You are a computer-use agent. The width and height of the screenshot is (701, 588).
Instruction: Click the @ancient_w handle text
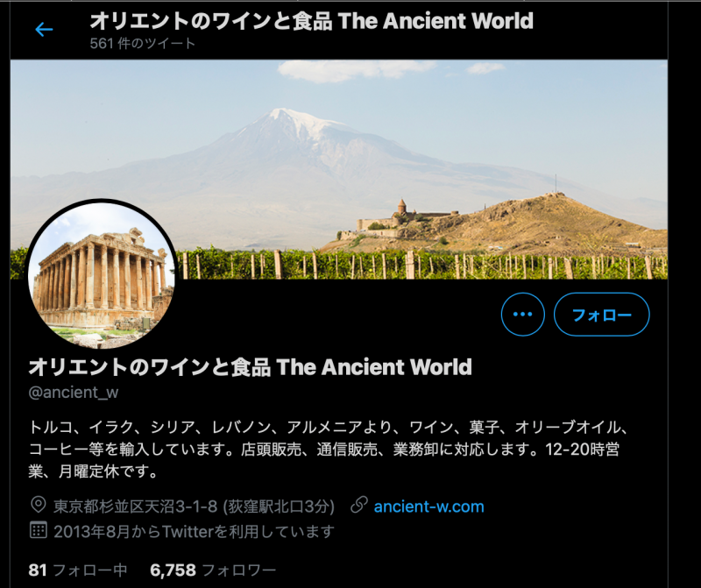point(74,393)
